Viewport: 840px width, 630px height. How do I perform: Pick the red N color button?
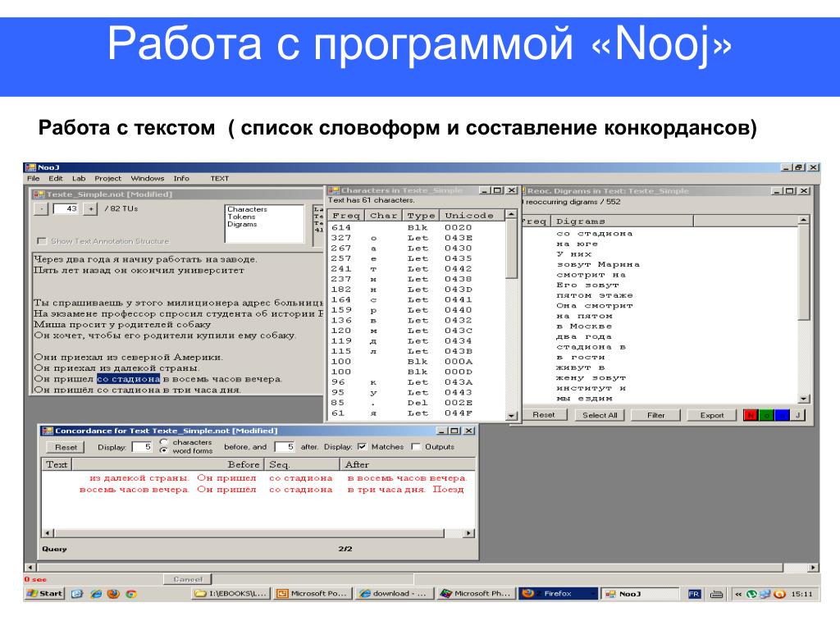tap(751, 415)
